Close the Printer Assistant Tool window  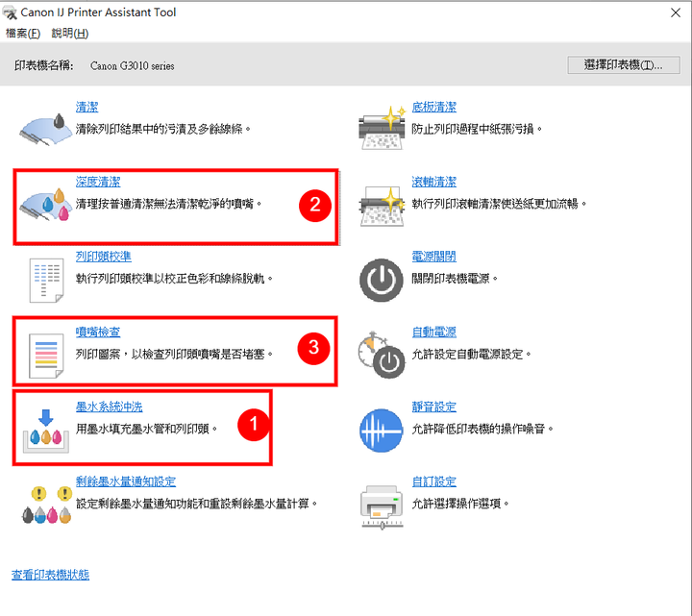point(676,12)
